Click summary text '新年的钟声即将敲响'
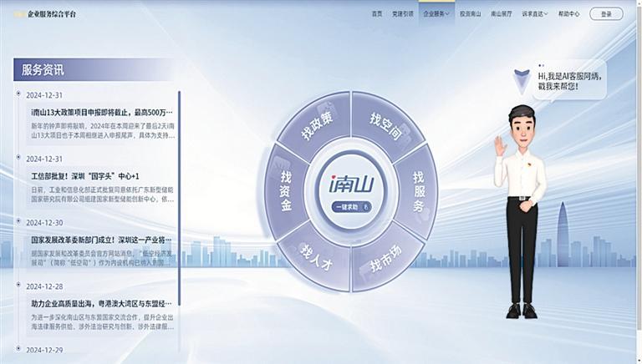Viewport: 642px width, 364px height. click(103, 130)
